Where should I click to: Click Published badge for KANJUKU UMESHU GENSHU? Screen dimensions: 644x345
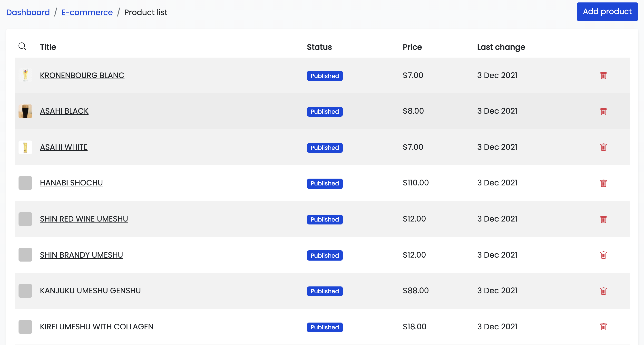324,291
